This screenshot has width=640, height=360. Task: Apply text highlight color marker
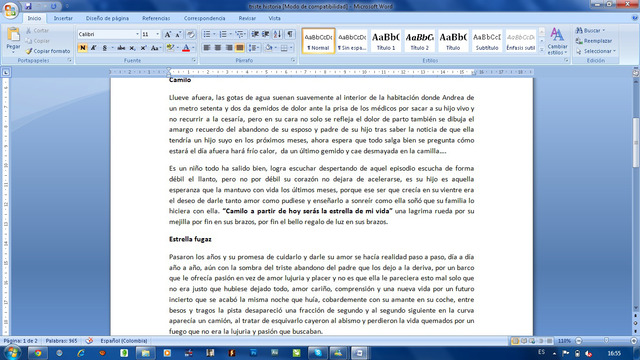170,48
